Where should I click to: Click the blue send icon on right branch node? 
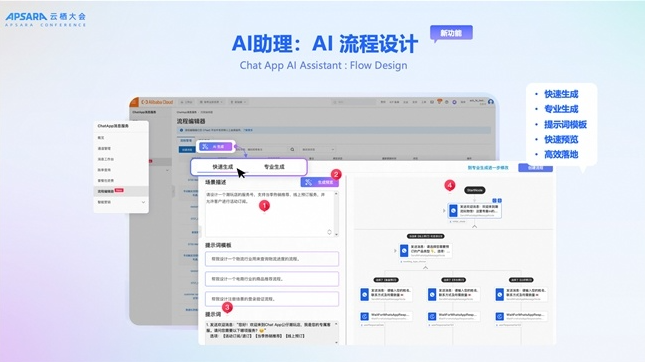499,295
